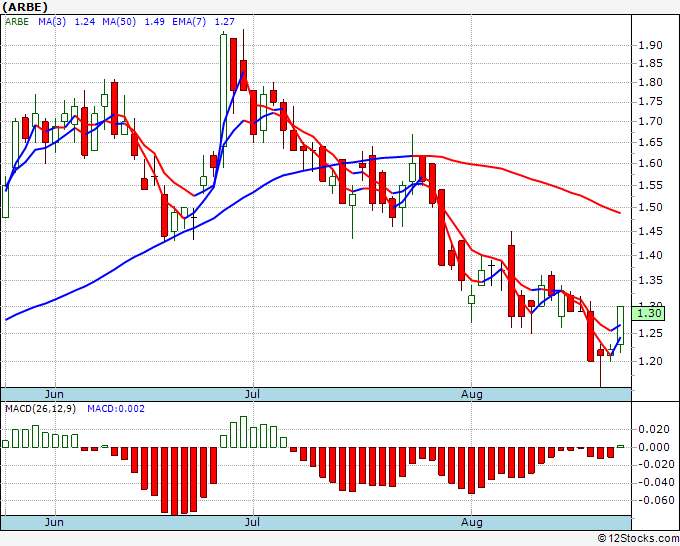This screenshot has height=546, width=680.
Task: Click the 1.85 price axis label
Action: click(x=650, y=63)
